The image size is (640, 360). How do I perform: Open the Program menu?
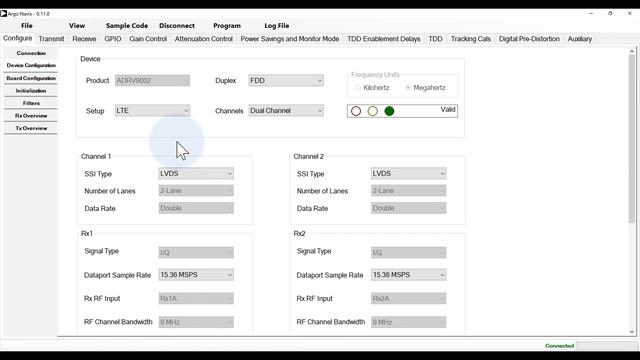pos(227,26)
